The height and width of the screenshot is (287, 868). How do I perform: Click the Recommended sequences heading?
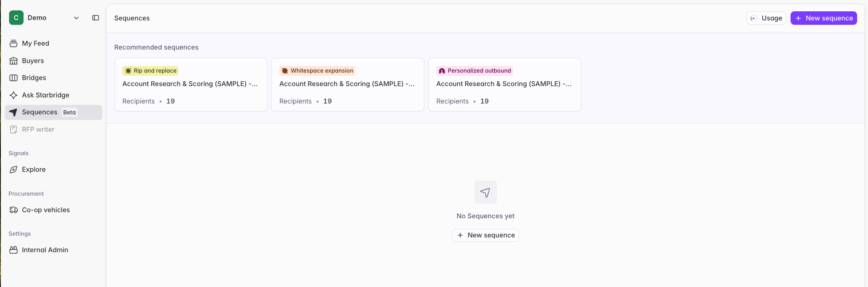coord(156,47)
